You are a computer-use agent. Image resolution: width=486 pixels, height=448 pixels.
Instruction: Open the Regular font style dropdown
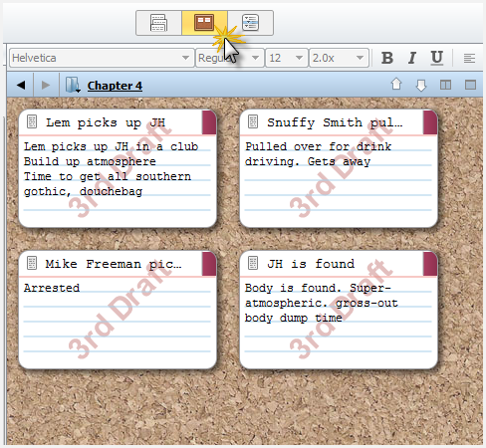230,58
